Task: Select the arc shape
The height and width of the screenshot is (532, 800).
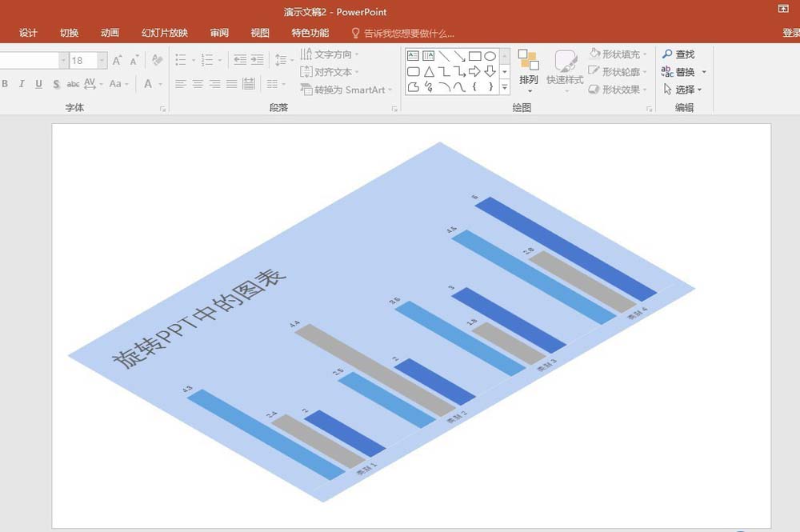Action: [444, 87]
